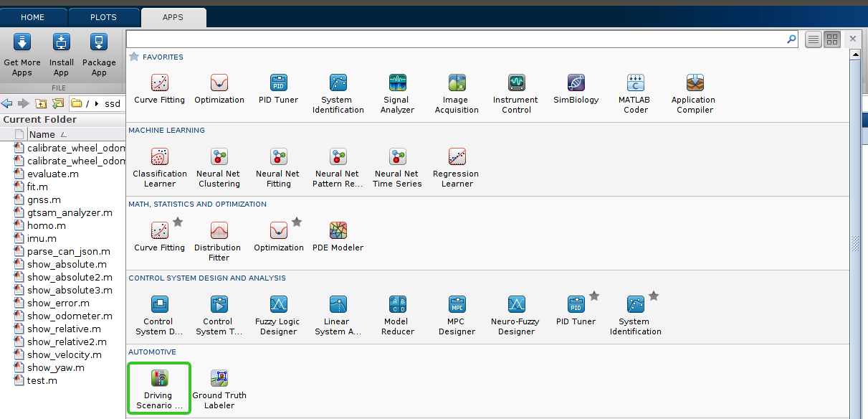Click inside the apps search field
The width and height of the screenshot is (868, 419).
pos(456,39)
